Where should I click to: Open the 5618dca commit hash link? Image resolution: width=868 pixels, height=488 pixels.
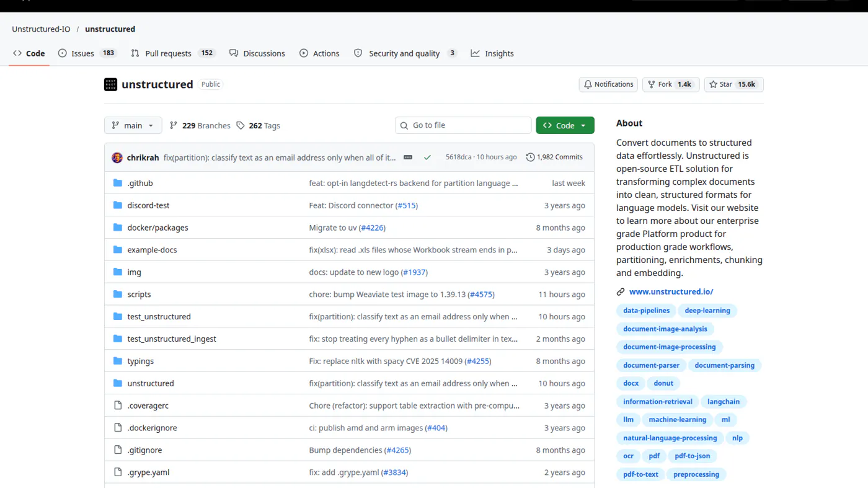pos(458,157)
